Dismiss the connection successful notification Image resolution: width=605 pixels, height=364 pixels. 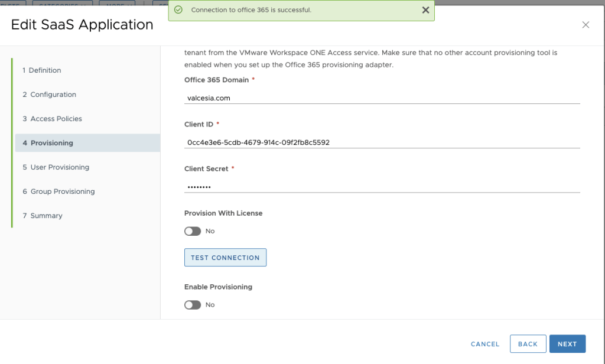pos(425,10)
